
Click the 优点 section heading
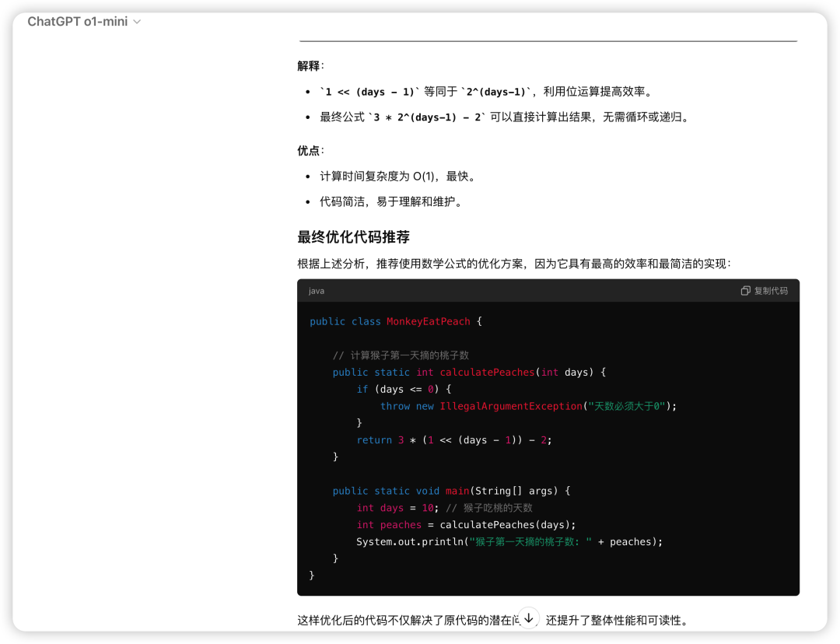pyautogui.click(x=309, y=151)
